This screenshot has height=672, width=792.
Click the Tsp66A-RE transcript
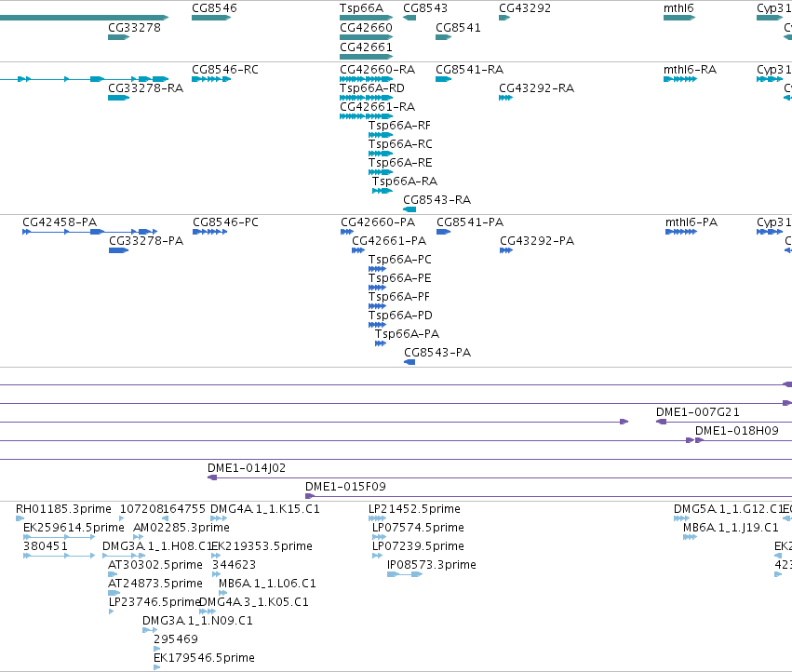[381, 172]
